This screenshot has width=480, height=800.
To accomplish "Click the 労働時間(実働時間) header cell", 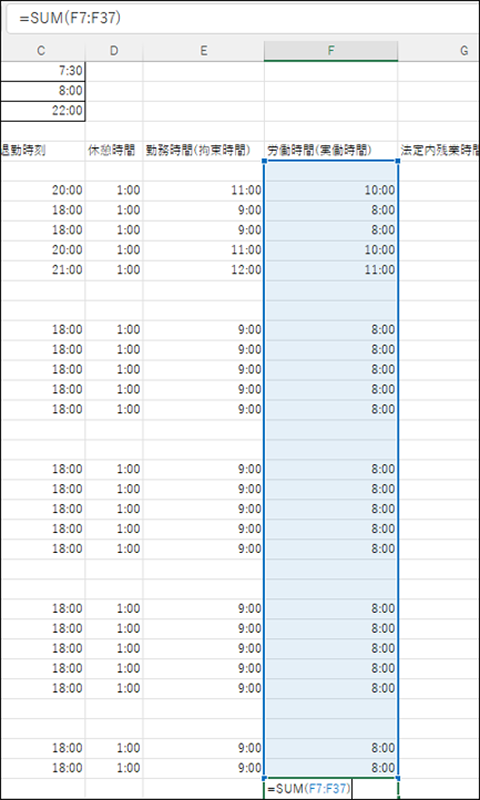I will (331, 151).
